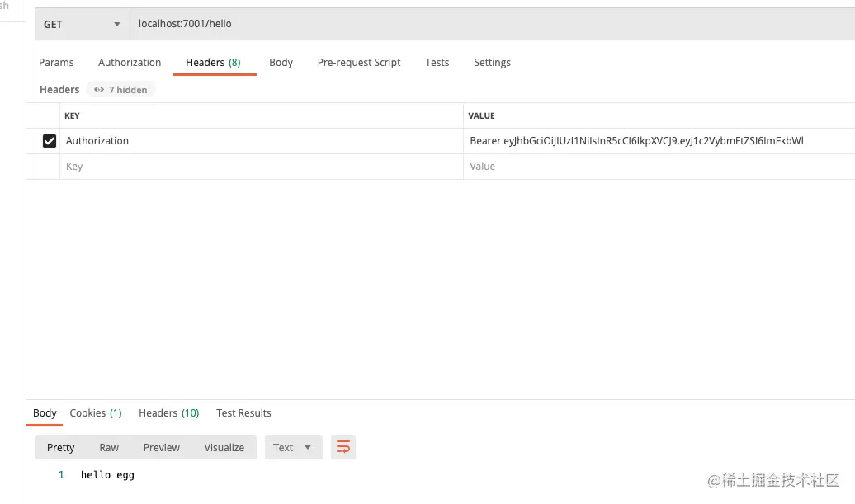Click the VALUE column header
This screenshot has height=504, width=855.
[x=481, y=116]
